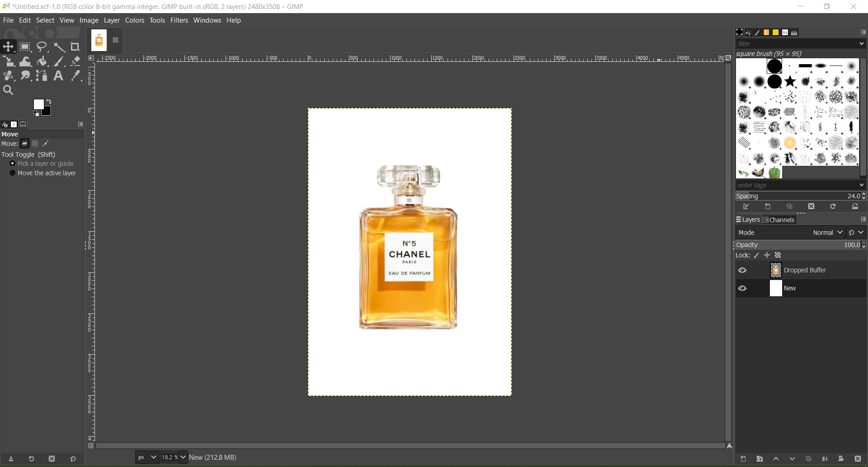Expand the enter tags dropdown
Image resolution: width=868 pixels, height=467 pixels.
click(x=861, y=185)
